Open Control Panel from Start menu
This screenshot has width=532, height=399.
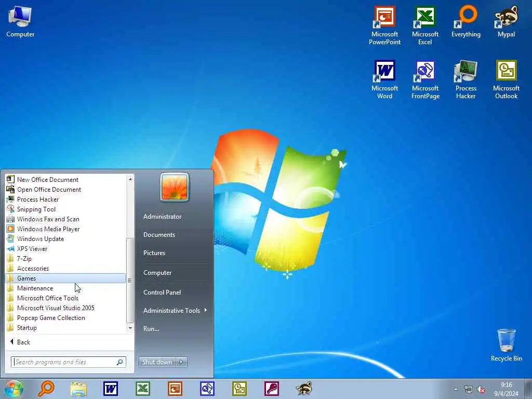tap(162, 292)
